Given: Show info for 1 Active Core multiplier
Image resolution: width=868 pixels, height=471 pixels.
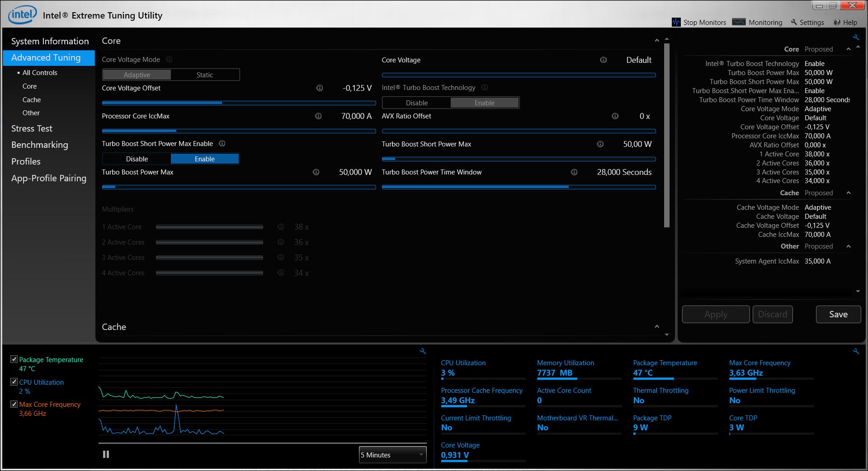Looking at the screenshot, I should tap(281, 227).
